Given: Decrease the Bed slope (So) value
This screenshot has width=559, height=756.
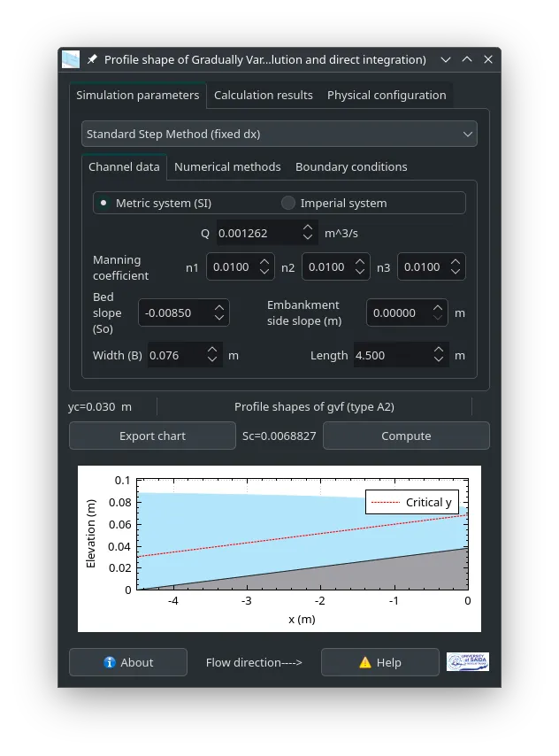Looking at the screenshot, I should (219, 318).
